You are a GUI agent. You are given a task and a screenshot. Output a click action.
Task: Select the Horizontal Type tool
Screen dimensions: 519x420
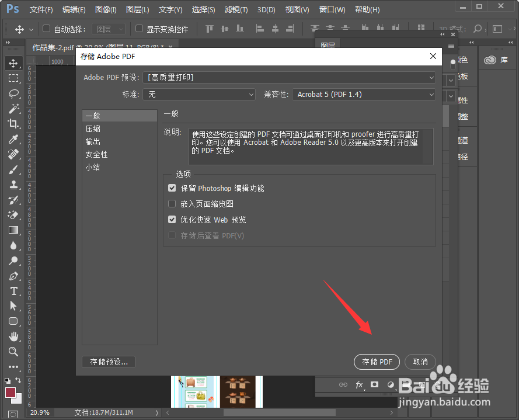click(13, 291)
